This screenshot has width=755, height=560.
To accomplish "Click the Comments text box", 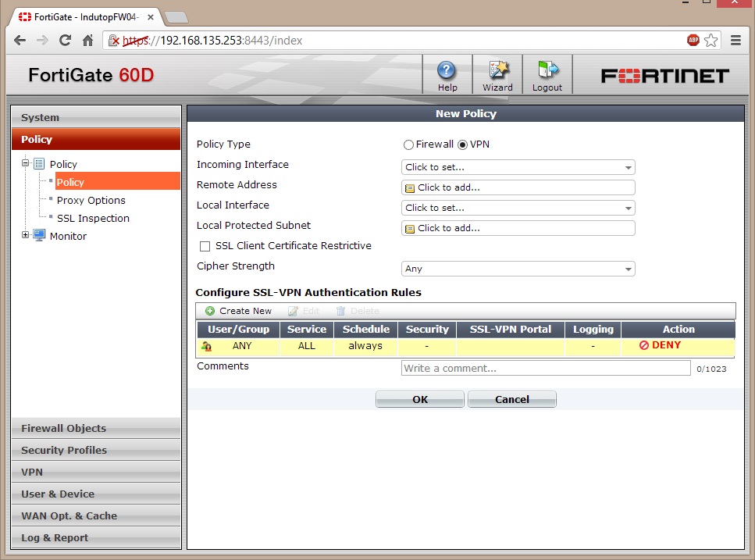I will tap(546, 369).
